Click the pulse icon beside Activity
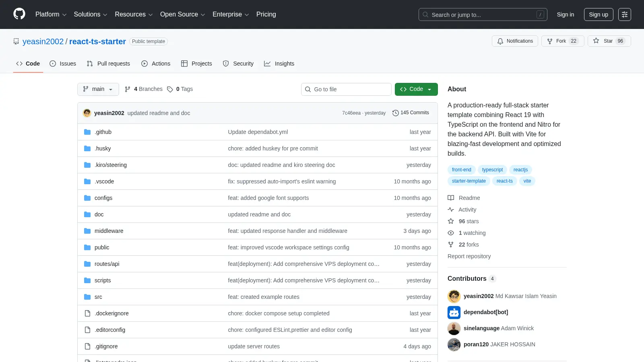Screen dimensions: 644x362 (x=451, y=210)
